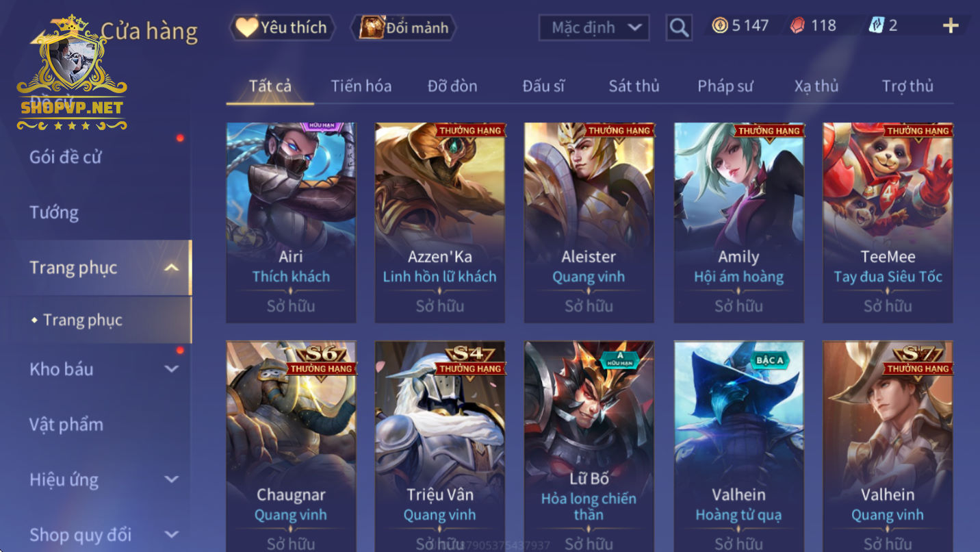The width and height of the screenshot is (980, 552).
Task: Click the SHOPVP.NET crest logo
Action: point(72,73)
